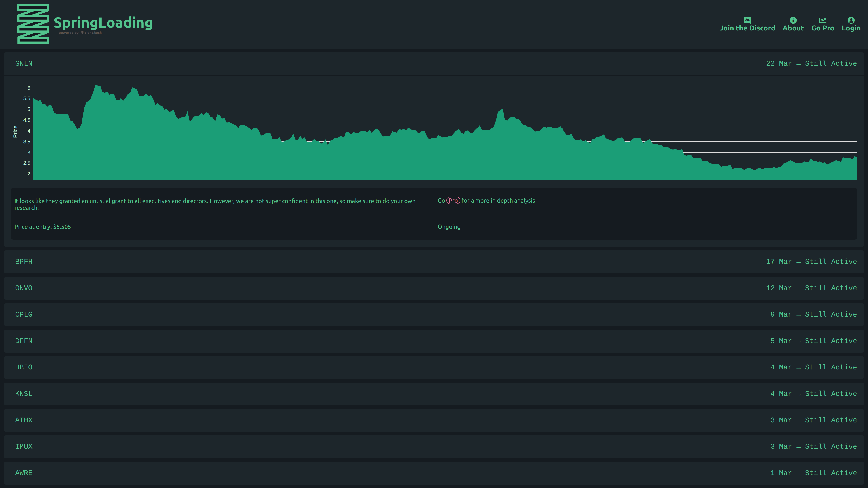Expand the ATHX entry
The image size is (868, 488).
click(434, 420)
